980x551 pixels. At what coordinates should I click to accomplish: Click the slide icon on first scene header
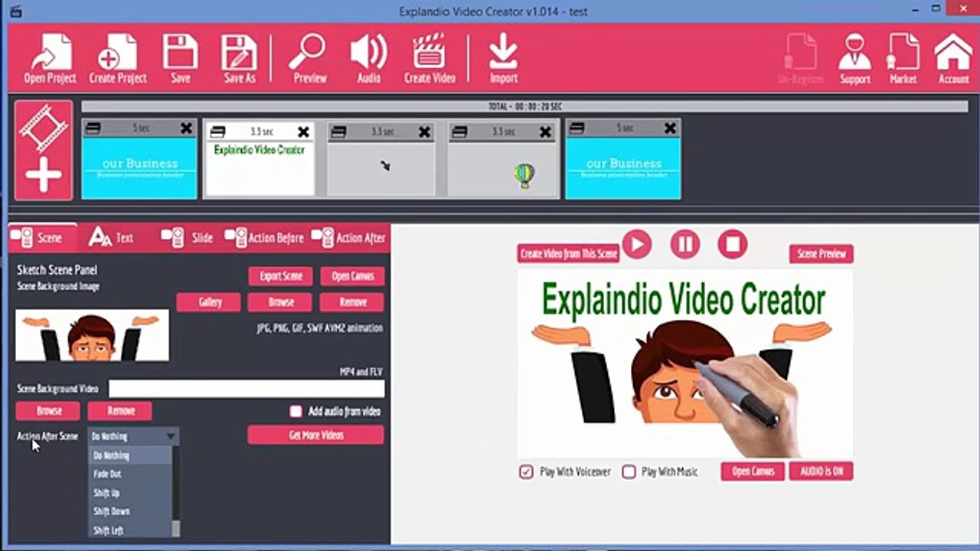[93, 129]
